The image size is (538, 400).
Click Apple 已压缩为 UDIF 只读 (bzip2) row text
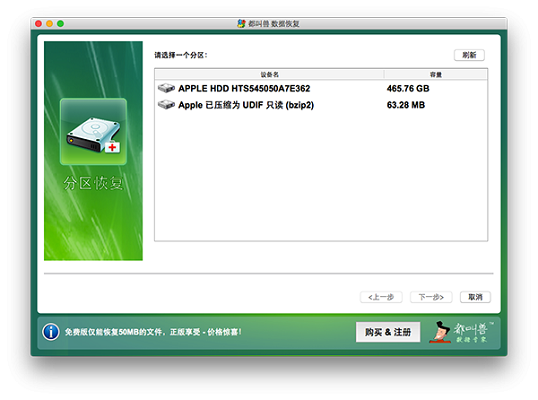click(246, 105)
